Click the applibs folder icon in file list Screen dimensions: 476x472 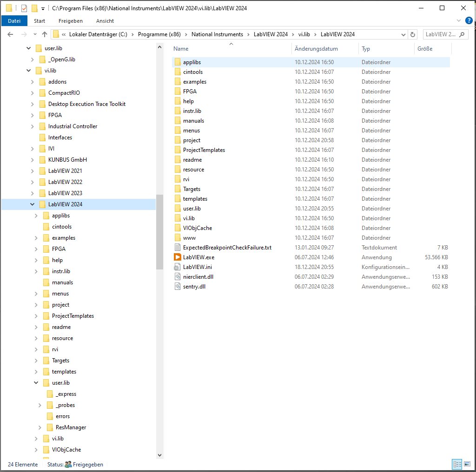pos(178,62)
